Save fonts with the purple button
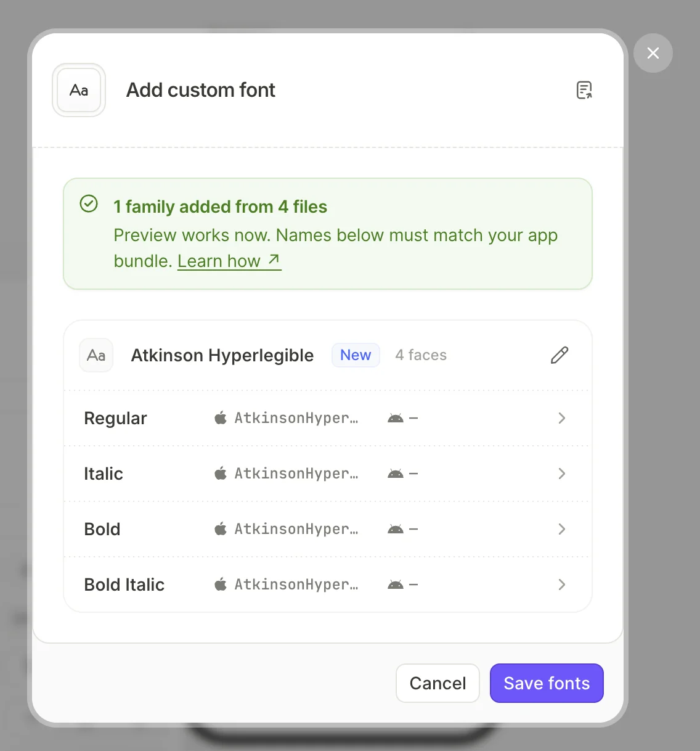700x751 pixels. point(547,683)
